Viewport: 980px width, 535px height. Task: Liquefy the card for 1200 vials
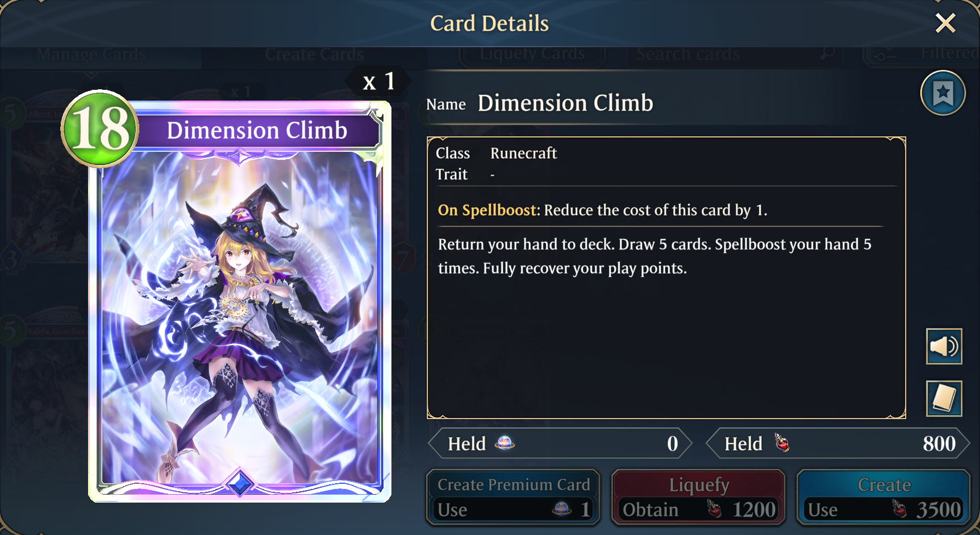(698, 497)
